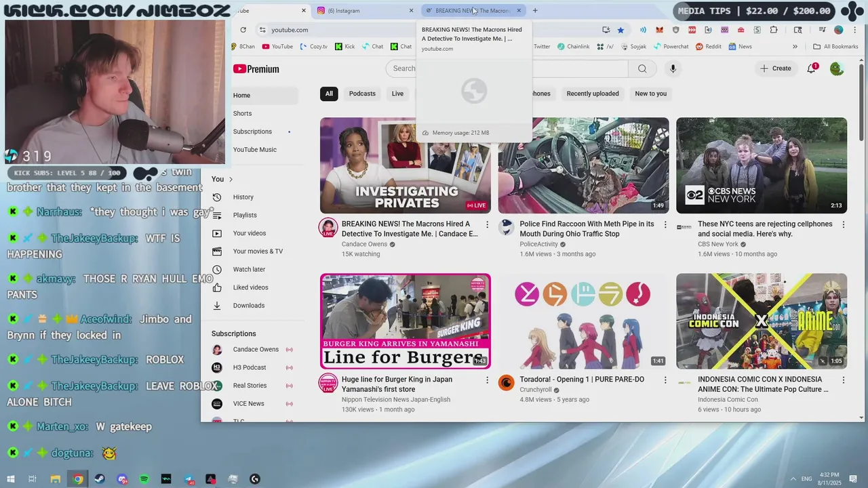Select the Recently uploaded chip
The image size is (868, 488).
593,94
